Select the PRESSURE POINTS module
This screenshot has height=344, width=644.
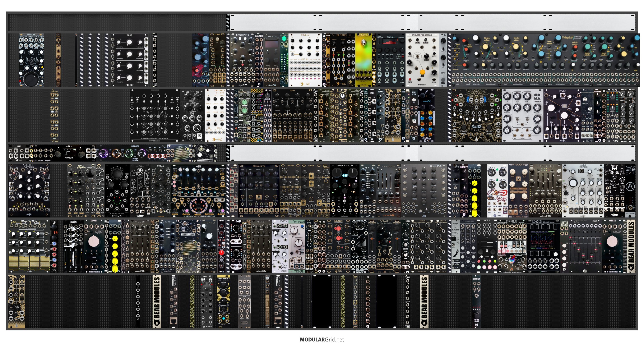click(29, 246)
